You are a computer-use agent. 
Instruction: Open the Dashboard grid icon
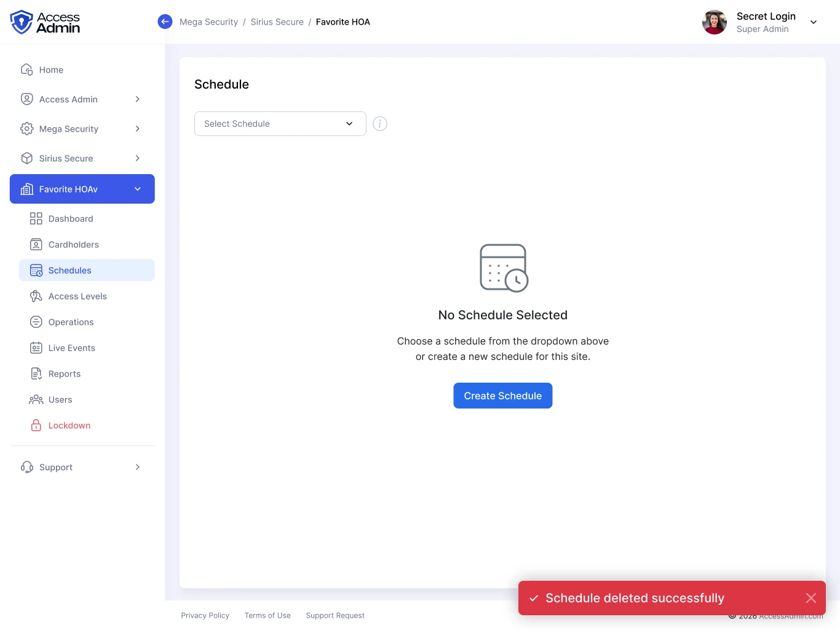click(36, 218)
